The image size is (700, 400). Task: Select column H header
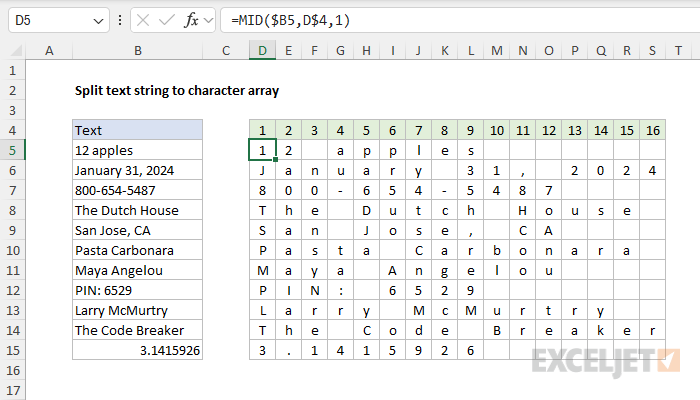pos(367,50)
